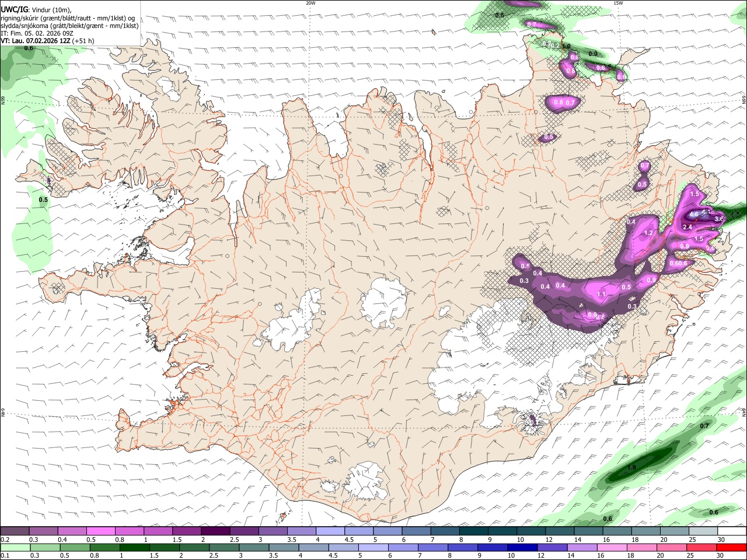Click the 15W longitude label at top edge
Screen dimensions: 747x560
617,3
